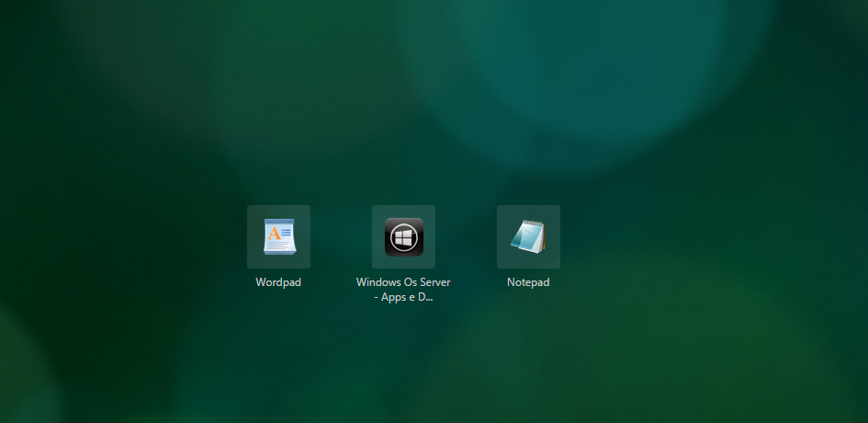Select the rightmost app tile
The width and height of the screenshot is (868, 423).
(528, 236)
